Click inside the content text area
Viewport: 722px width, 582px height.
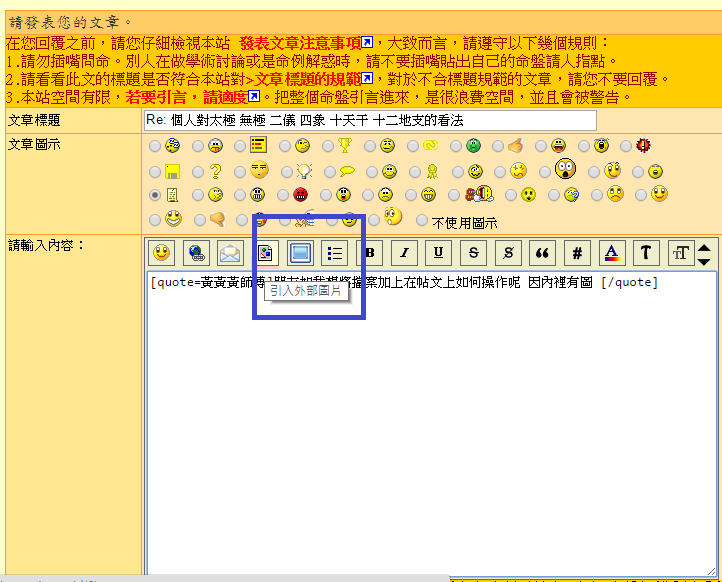(431, 424)
